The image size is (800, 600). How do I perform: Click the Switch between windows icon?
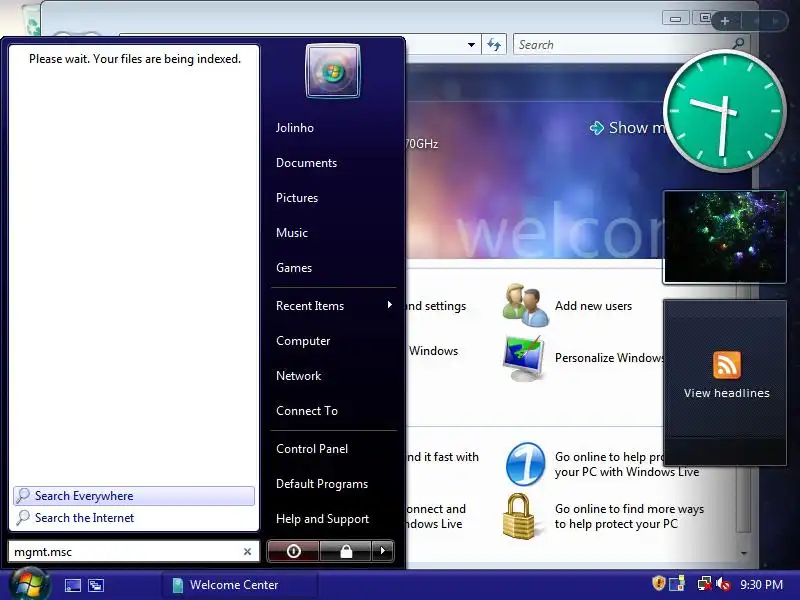(x=96, y=585)
